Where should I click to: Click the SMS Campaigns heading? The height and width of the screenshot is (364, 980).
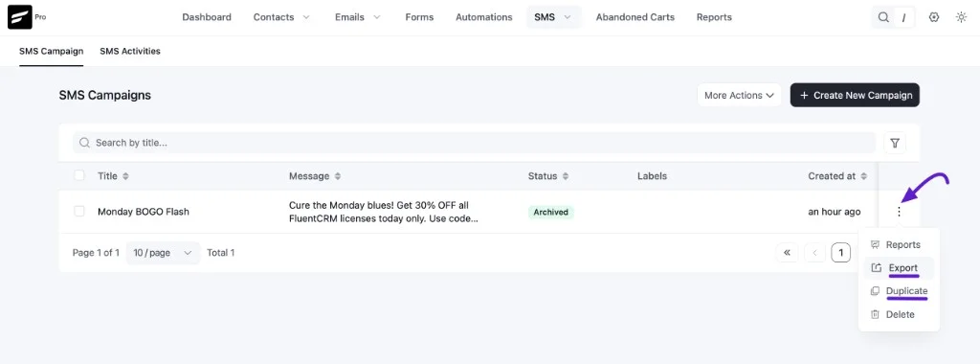pyautogui.click(x=105, y=95)
